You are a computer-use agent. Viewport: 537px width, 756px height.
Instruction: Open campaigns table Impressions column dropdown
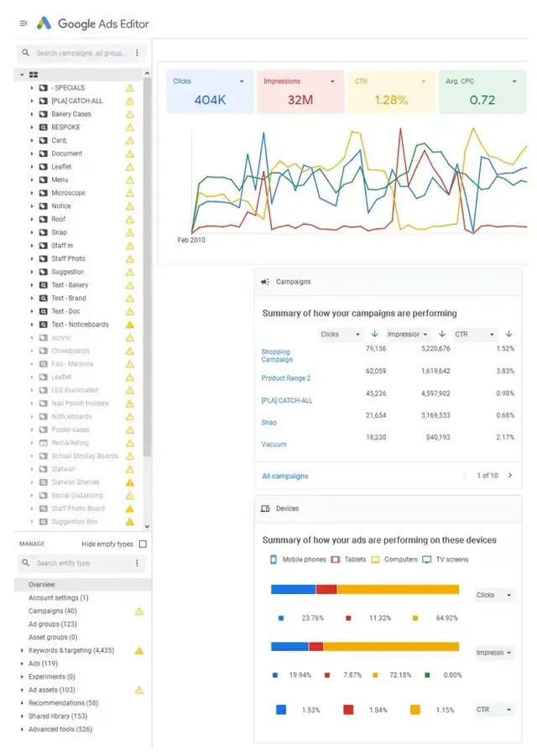(x=407, y=334)
